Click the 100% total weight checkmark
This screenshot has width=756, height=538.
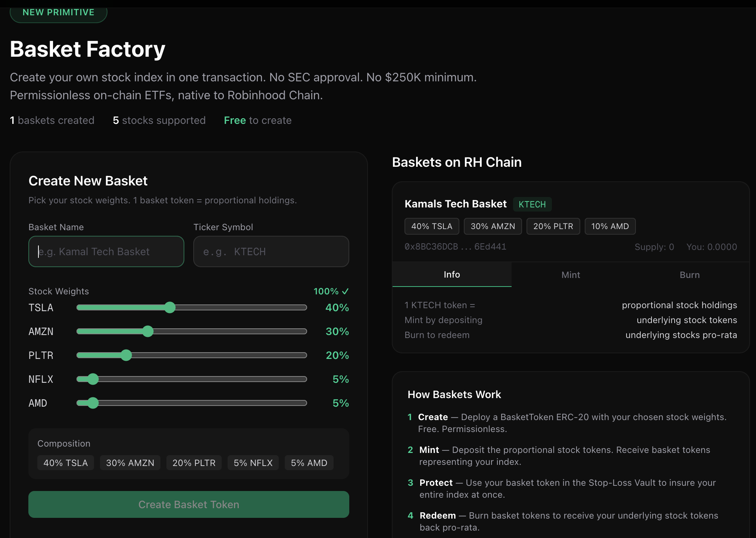click(x=345, y=291)
